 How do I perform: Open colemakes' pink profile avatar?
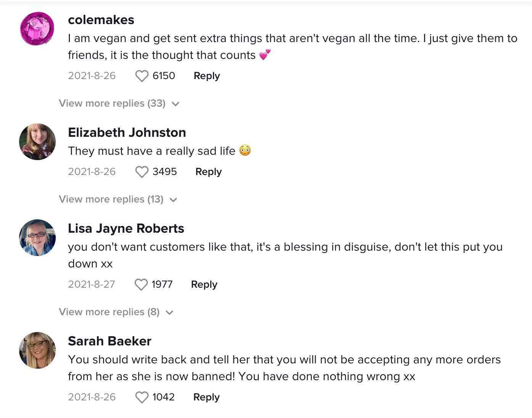[x=37, y=29]
